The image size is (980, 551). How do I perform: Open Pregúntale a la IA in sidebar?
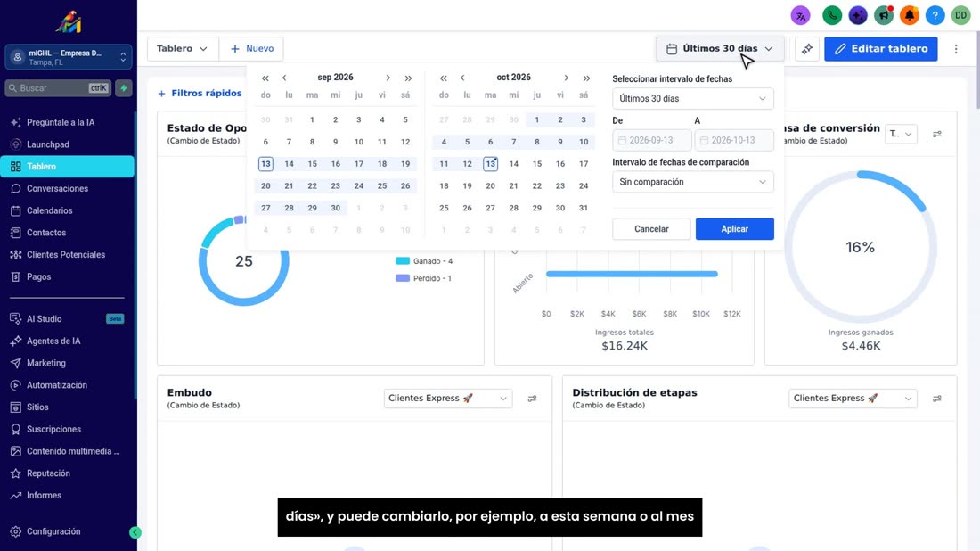(68, 122)
